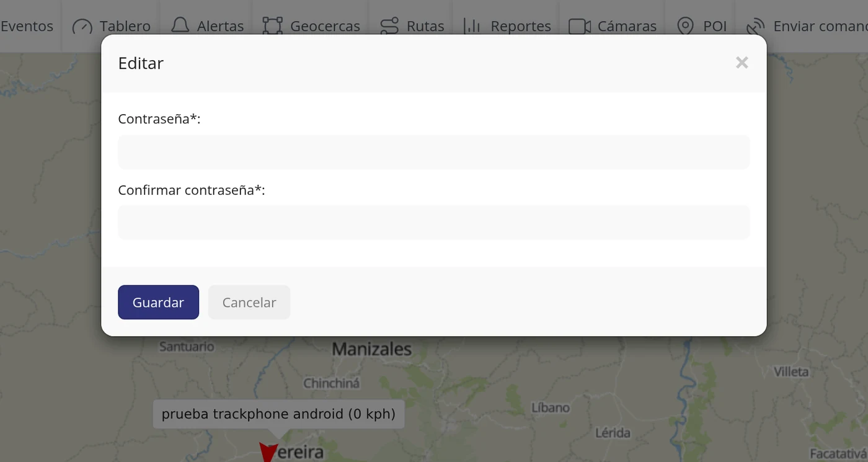Click the Líbano map label

pyautogui.click(x=551, y=407)
